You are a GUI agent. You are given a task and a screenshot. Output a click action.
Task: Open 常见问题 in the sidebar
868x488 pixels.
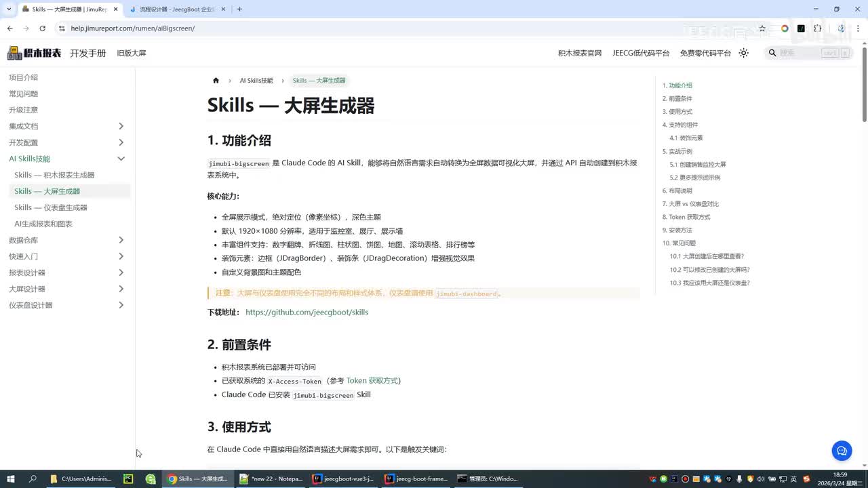[24, 94]
